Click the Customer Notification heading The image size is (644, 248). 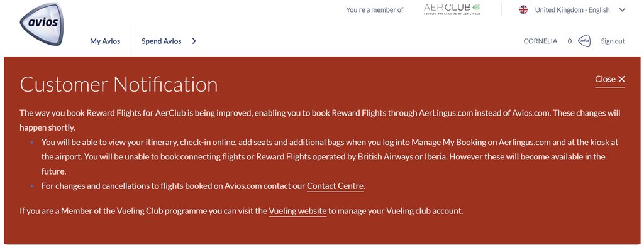[x=119, y=84]
